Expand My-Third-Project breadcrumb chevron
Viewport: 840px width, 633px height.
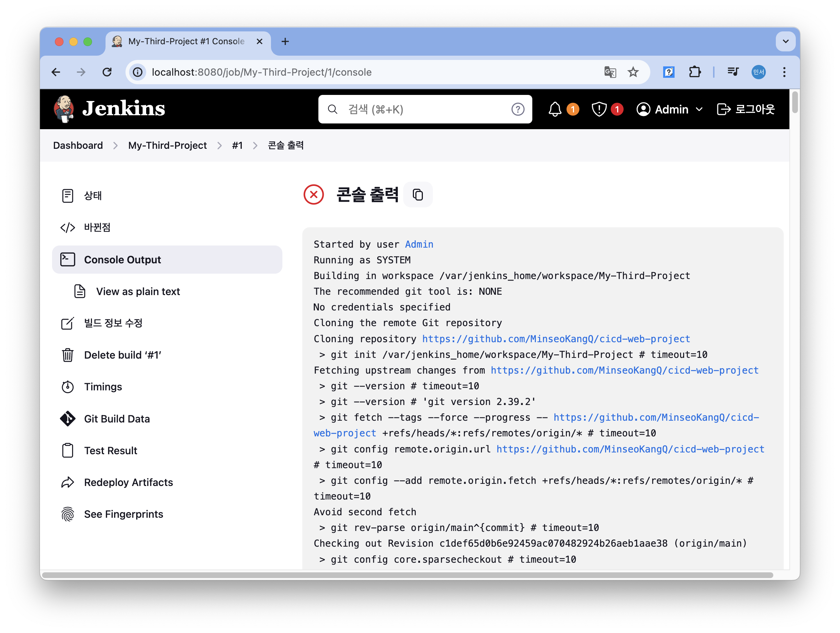pos(220,146)
